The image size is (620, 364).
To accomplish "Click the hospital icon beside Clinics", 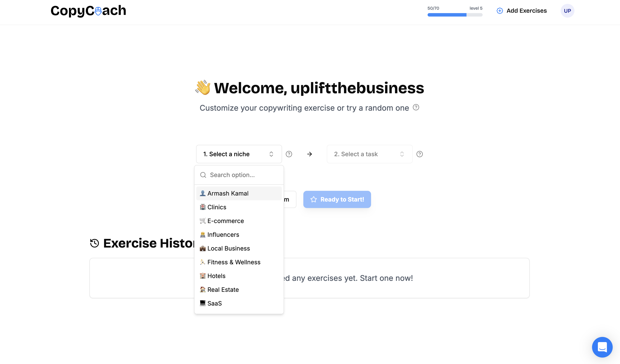I will [x=203, y=207].
